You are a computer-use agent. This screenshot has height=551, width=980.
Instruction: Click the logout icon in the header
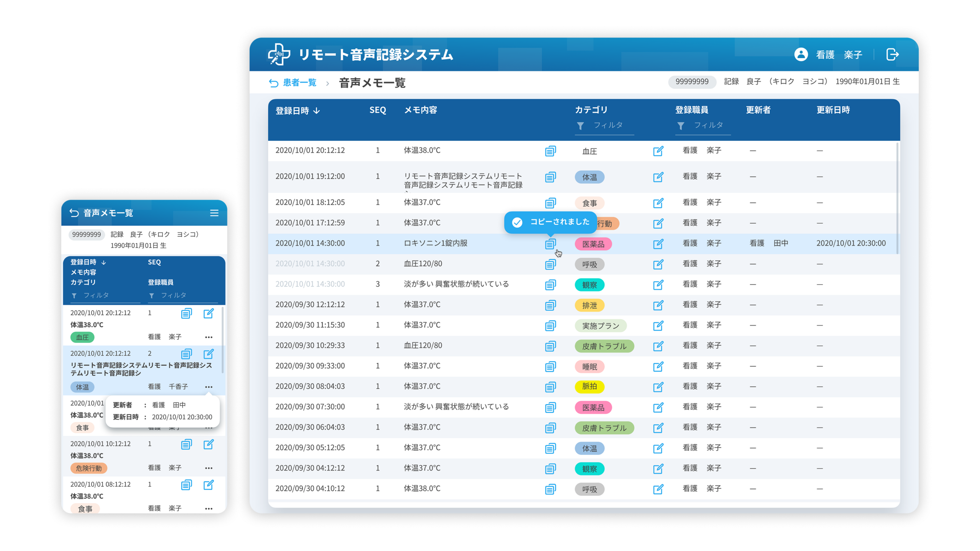893,54
